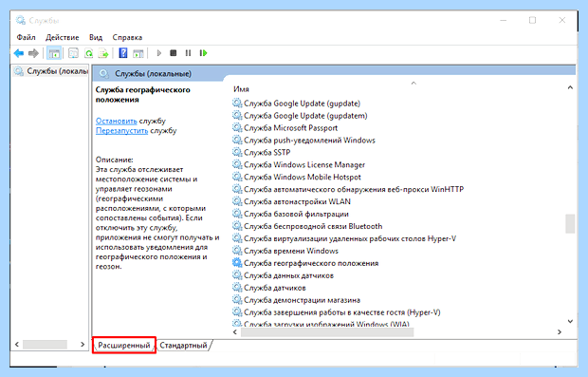The image size is (588, 377).
Task: Click the Export list toolbar icon
Action: point(103,53)
